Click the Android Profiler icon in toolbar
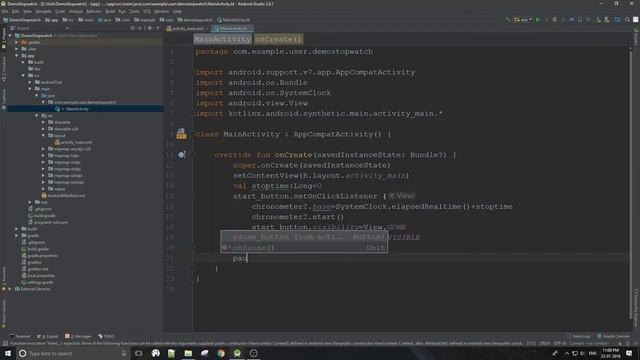 point(571,20)
